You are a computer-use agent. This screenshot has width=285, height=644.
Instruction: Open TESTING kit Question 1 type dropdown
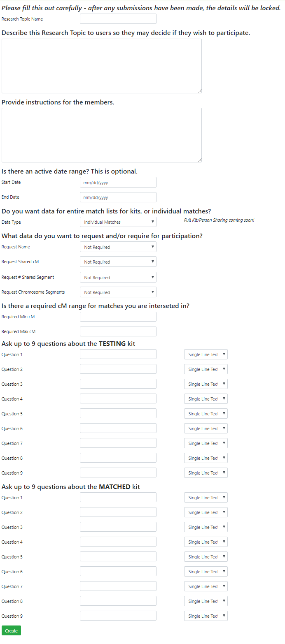click(x=206, y=354)
